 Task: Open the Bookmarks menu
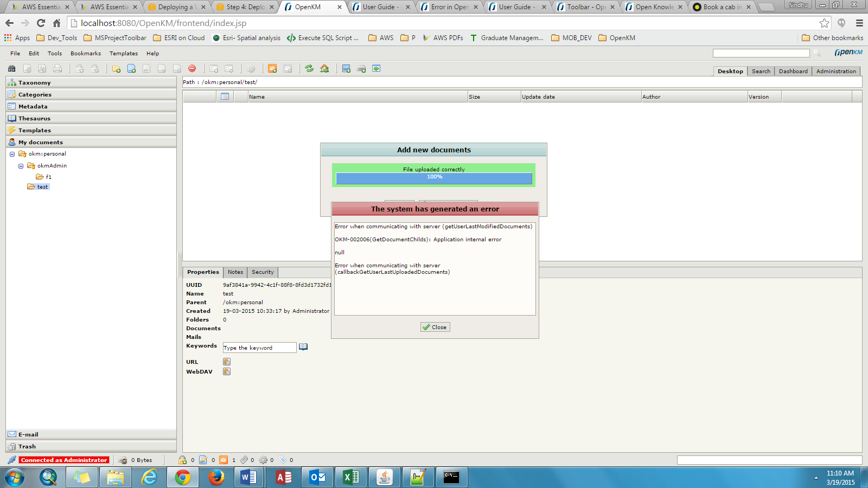(86, 53)
